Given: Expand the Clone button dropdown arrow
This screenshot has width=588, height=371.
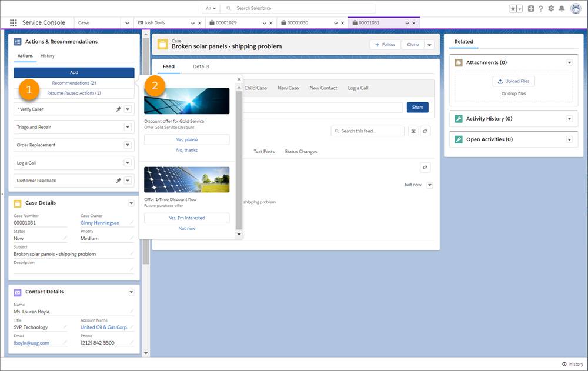Looking at the screenshot, I should click(x=429, y=44).
